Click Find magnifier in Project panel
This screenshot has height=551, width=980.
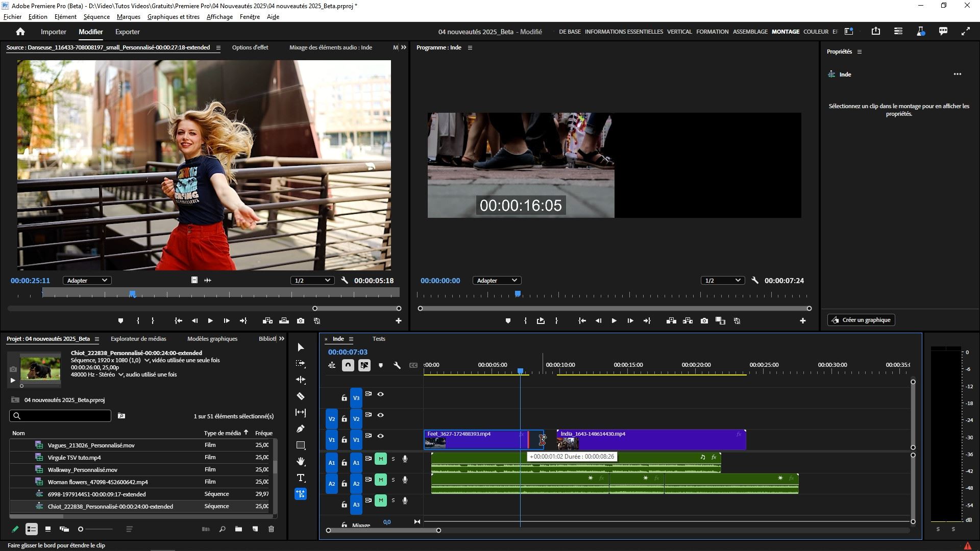222,529
